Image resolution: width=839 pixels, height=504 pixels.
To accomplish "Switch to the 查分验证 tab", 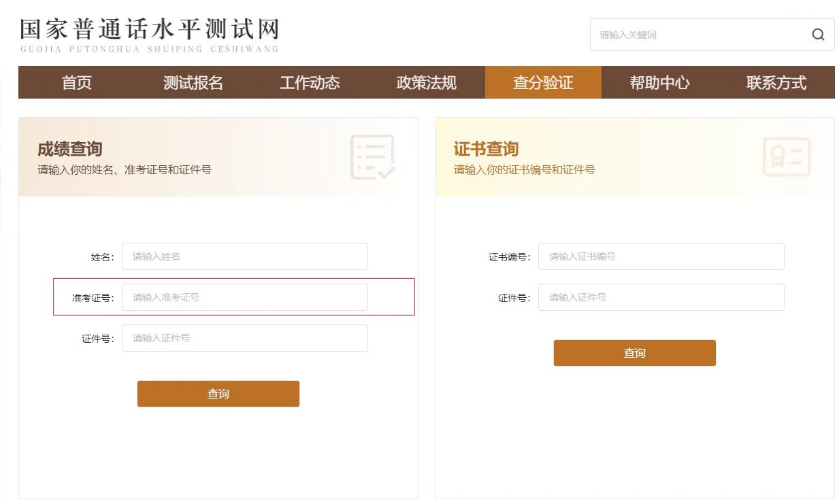I will pos(543,83).
